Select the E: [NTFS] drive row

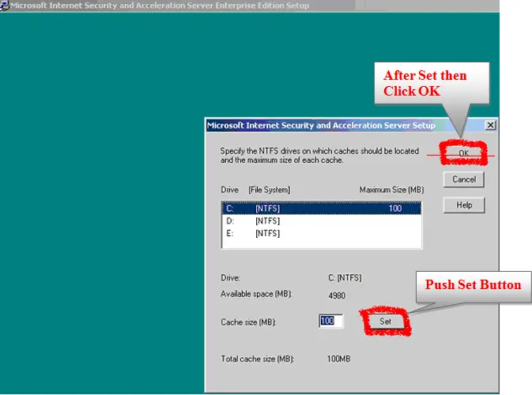pos(321,234)
